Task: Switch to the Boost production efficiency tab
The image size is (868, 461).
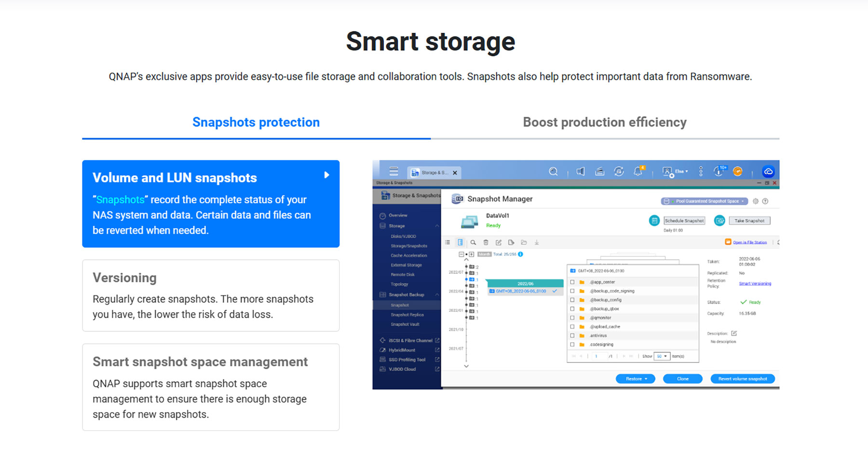Action: [x=605, y=123]
